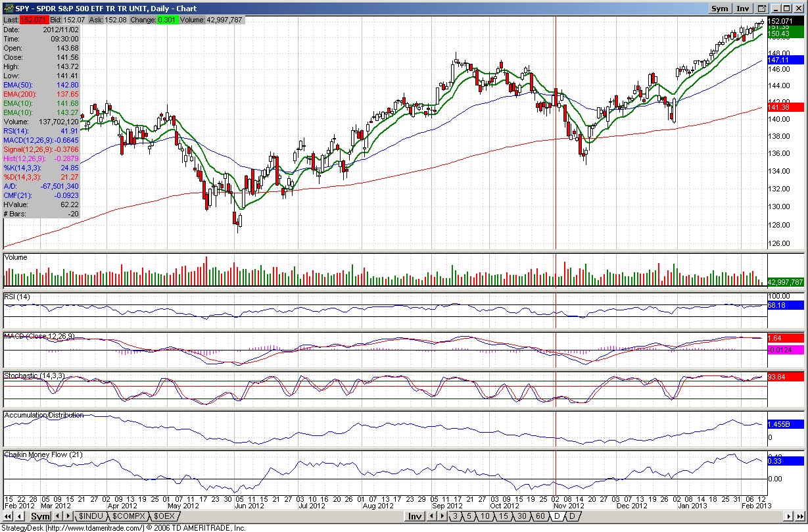808x532 pixels.
Task: Click the Stochastic value tag 93.84
Action: coord(785,377)
